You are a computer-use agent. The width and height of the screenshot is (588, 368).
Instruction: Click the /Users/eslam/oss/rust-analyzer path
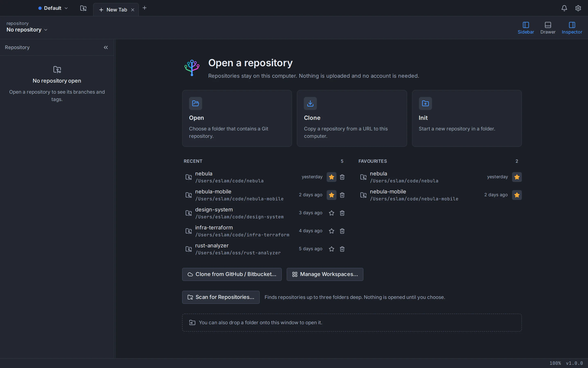coord(238,253)
